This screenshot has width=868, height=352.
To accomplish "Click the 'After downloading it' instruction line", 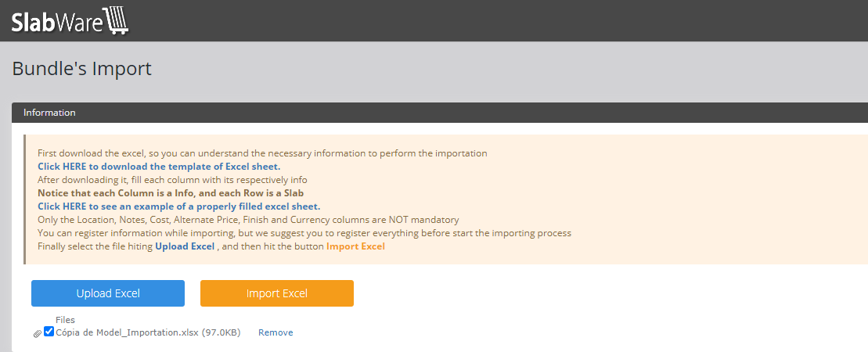I will coord(172,180).
